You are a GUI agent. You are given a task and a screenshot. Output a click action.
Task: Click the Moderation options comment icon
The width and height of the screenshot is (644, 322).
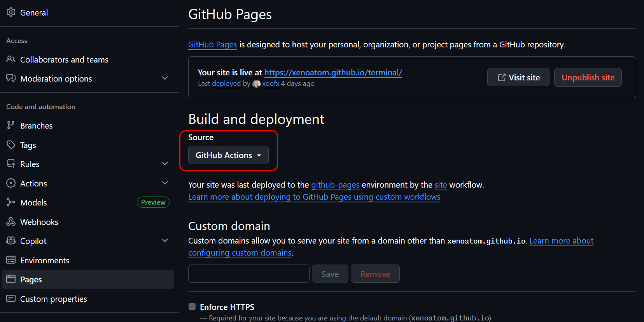pos(11,78)
